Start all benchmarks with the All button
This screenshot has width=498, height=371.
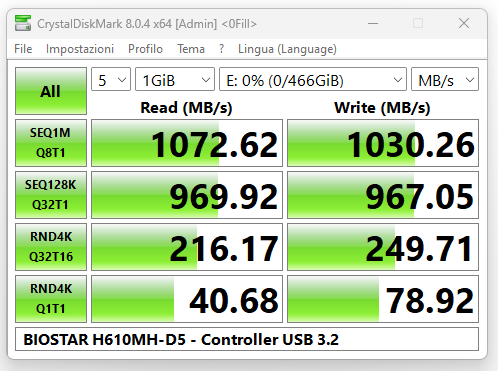click(x=51, y=91)
